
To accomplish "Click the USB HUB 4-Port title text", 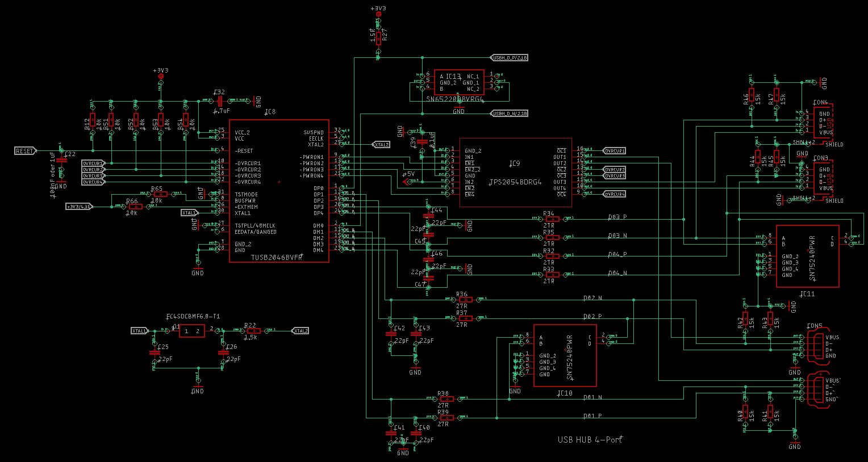I will point(589,439).
